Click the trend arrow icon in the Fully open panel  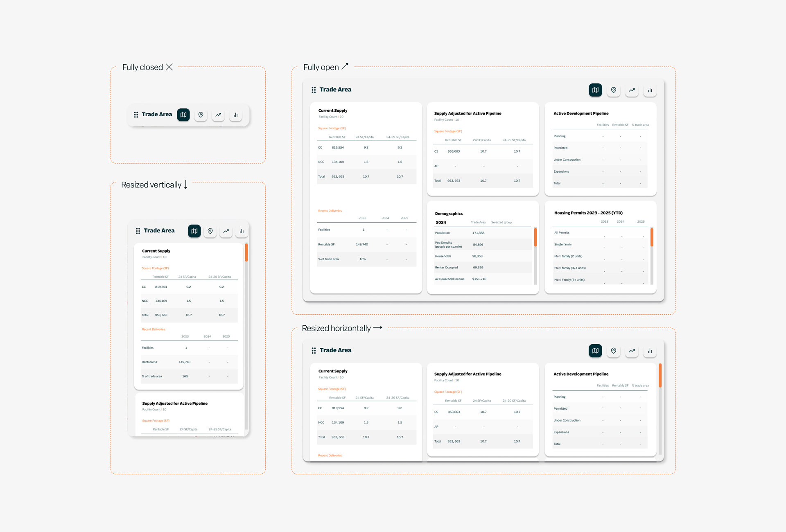tap(632, 90)
